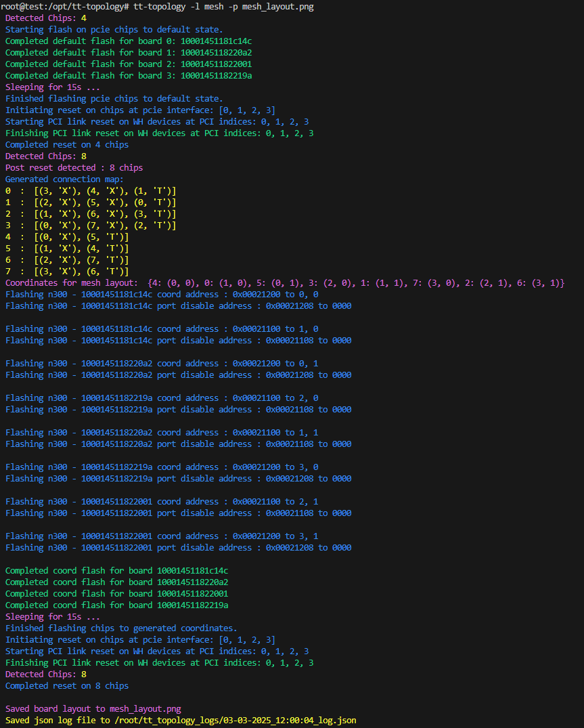The image size is (584, 728).
Task: Click flashing line with coord 'to 3, 1'
Action: [x=162, y=536]
